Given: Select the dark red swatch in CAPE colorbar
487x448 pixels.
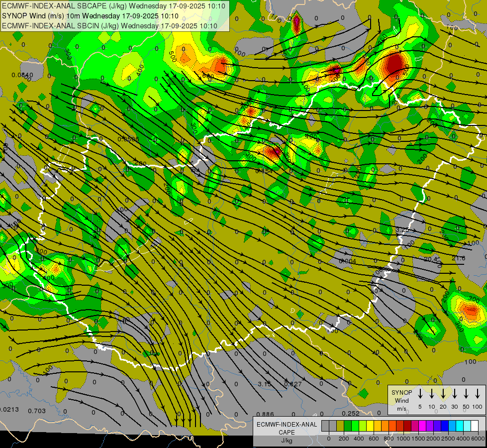Looking at the screenshot, I should [x=407, y=426].
